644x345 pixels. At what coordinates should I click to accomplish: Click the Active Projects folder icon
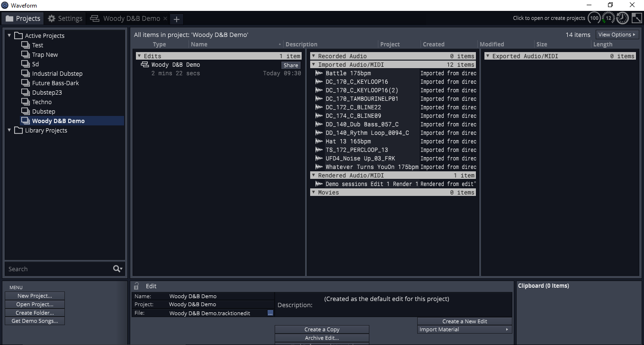point(18,35)
